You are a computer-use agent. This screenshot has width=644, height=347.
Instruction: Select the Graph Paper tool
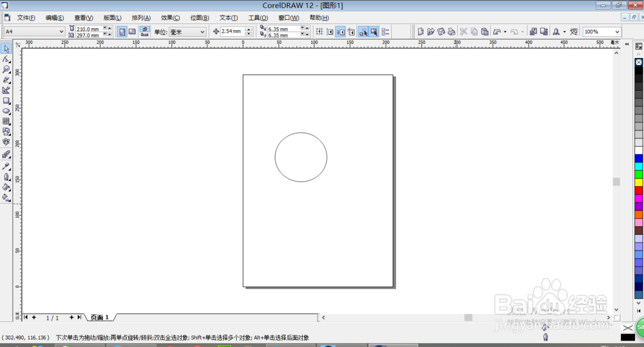tap(6, 121)
